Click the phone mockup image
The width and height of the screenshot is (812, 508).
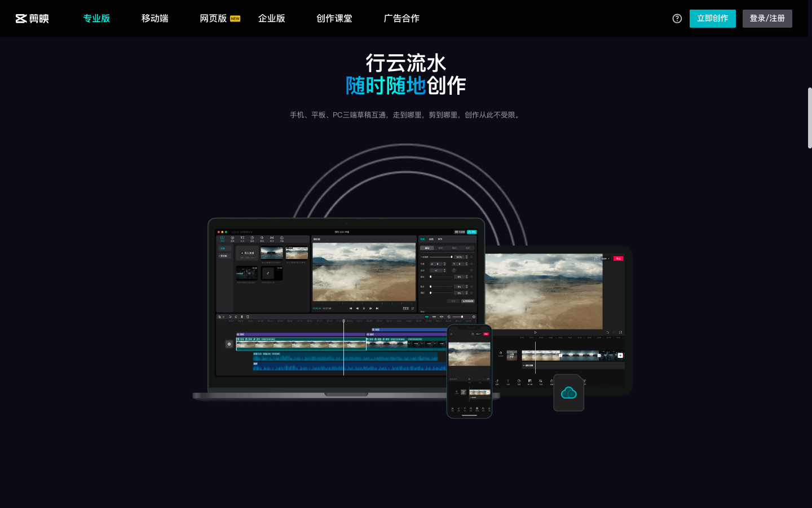tap(469, 371)
